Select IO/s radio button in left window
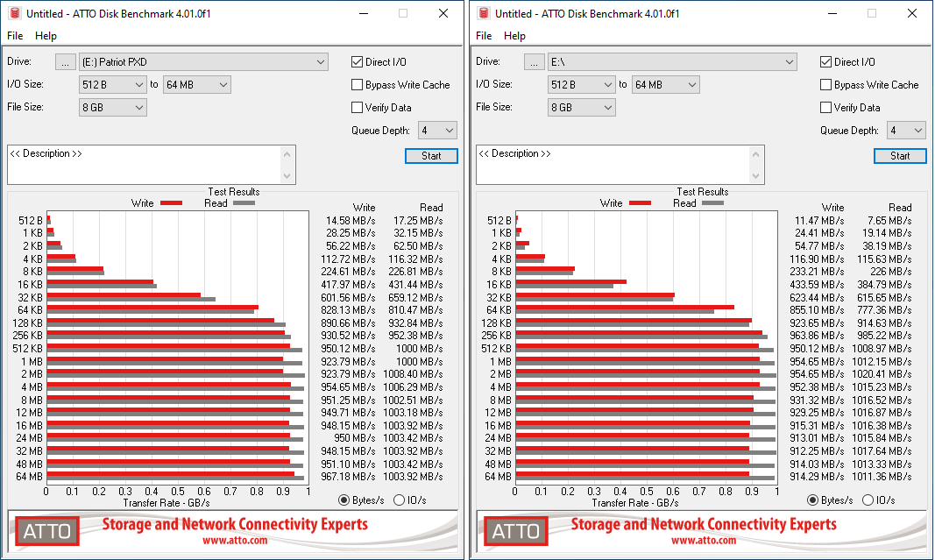Viewport: 935px width, 560px height. click(x=400, y=500)
